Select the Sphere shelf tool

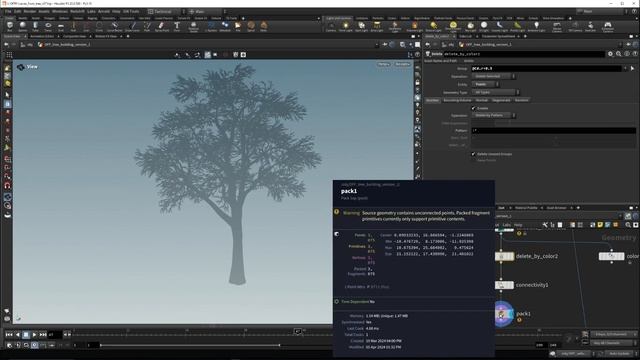(22, 27)
